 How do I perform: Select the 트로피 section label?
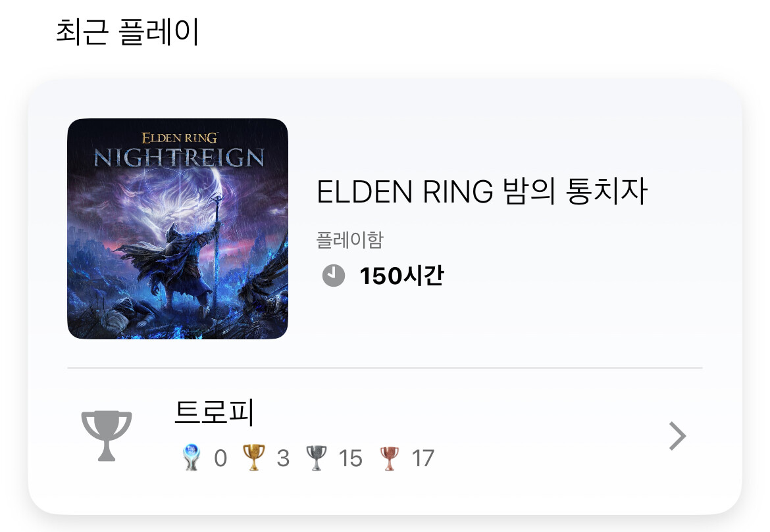215,412
